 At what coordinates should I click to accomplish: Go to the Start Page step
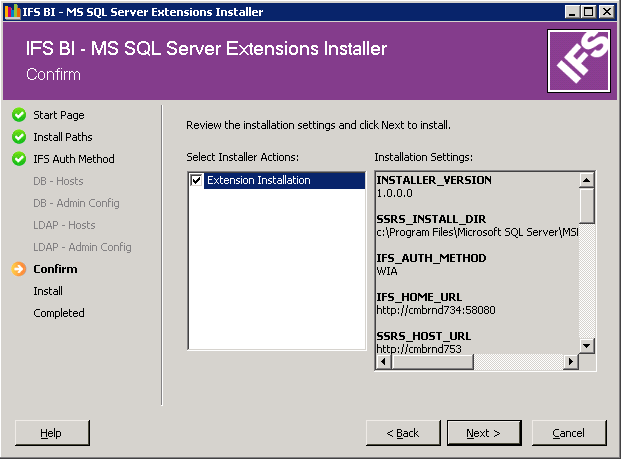pyautogui.click(x=59, y=115)
